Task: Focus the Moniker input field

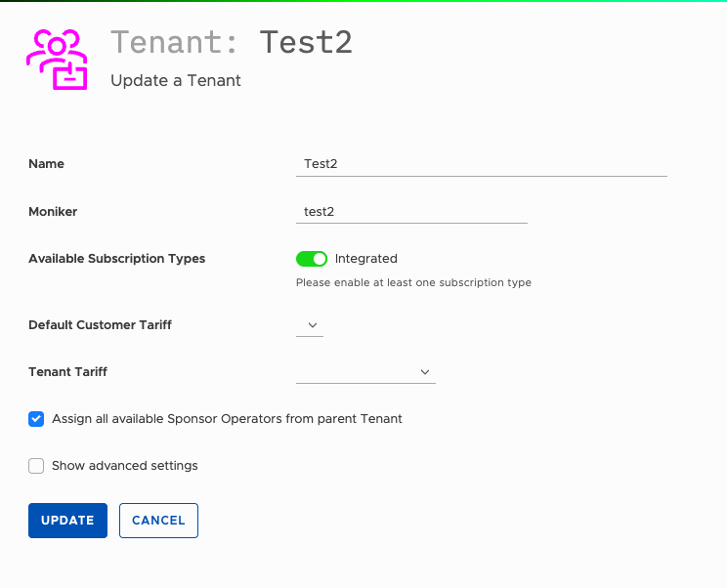Action: 411,212
